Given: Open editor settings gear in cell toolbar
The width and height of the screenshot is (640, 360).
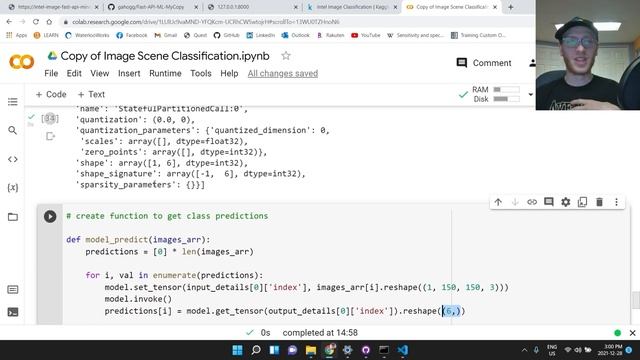Looking at the screenshot, I should (566, 202).
